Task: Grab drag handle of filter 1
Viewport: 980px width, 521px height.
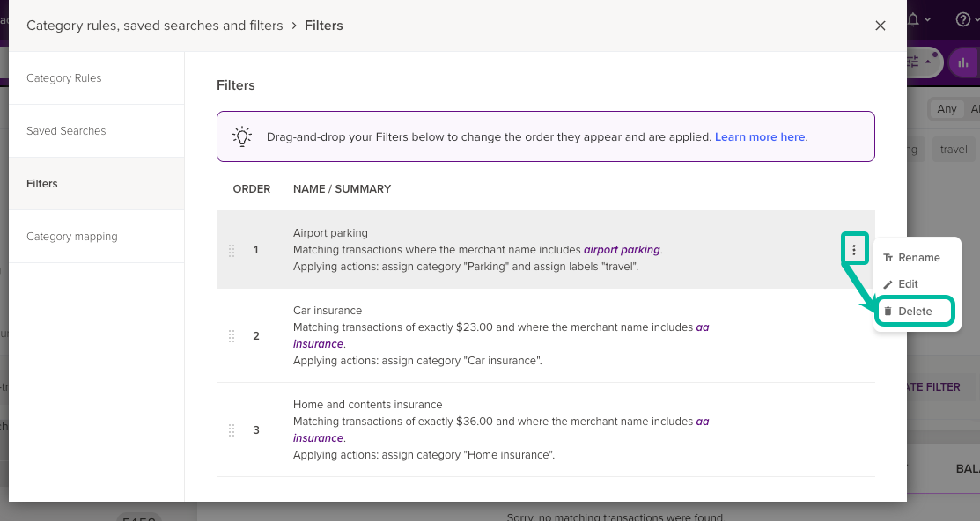Action: [x=232, y=250]
